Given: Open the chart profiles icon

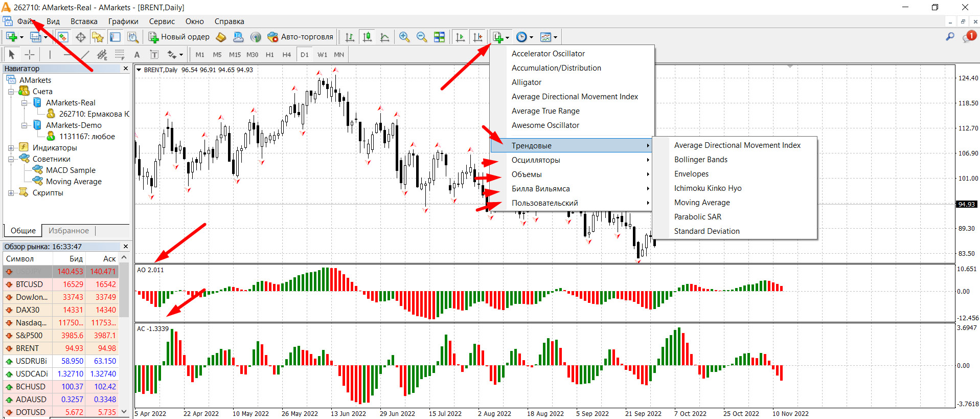Looking at the screenshot, I should [x=35, y=37].
